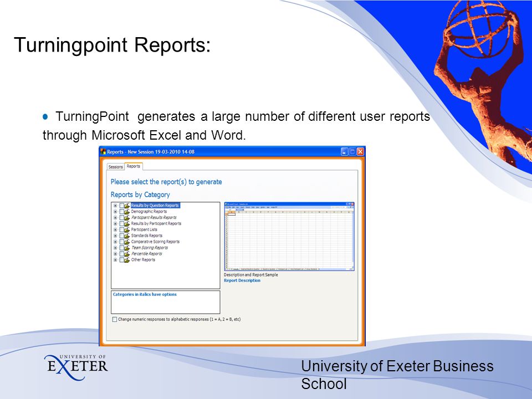
Task: Maximize the Reports window
Action: tap(352, 152)
